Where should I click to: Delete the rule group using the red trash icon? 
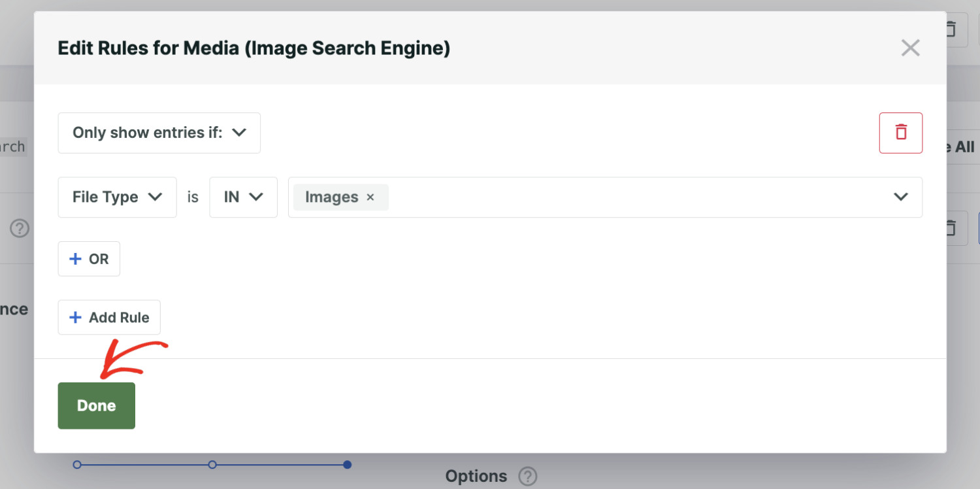[901, 133]
